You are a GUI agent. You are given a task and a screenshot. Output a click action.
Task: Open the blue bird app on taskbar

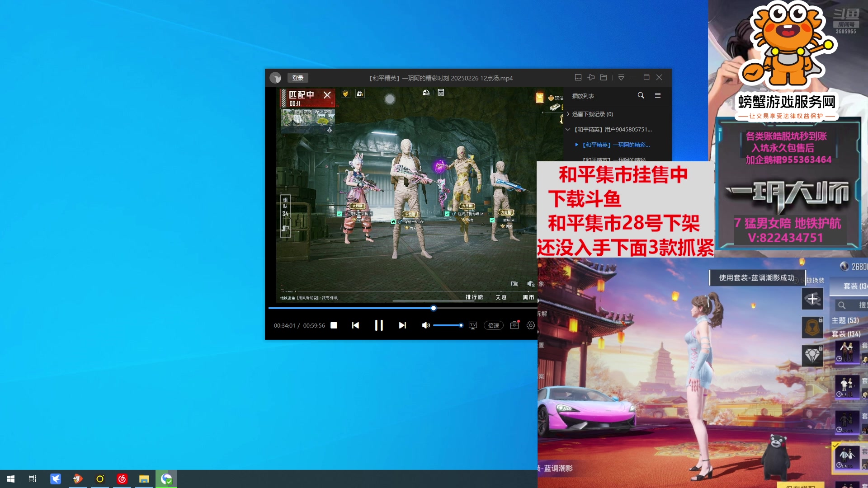point(56,479)
